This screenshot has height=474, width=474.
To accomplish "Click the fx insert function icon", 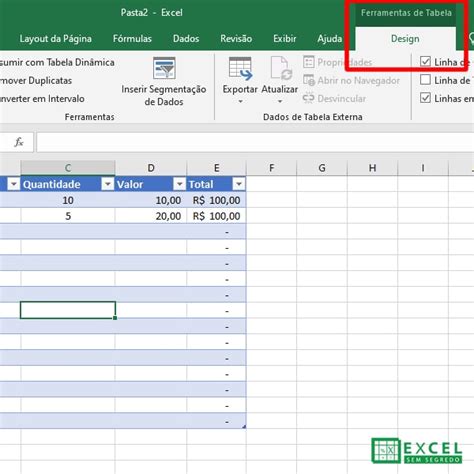I will (19, 142).
